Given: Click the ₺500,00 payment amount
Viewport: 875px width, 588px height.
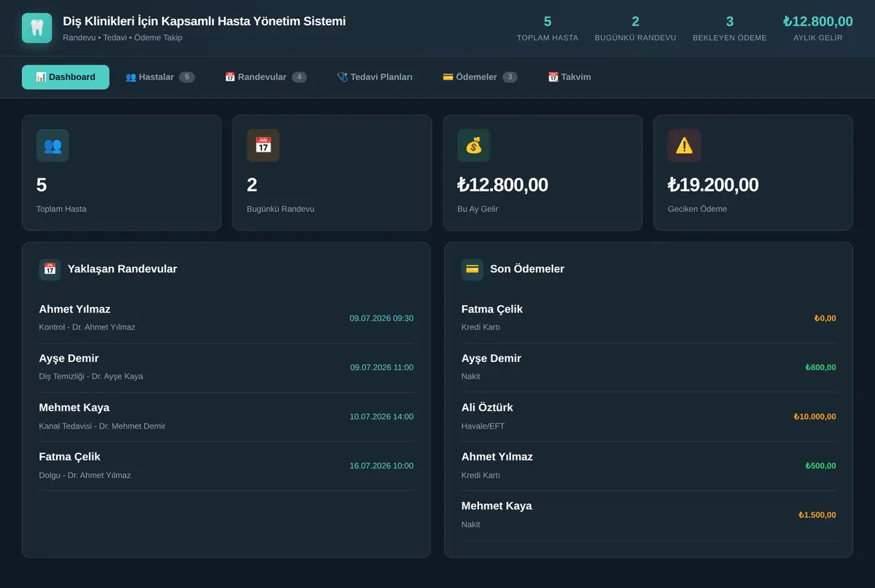Looking at the screenshot, I should point(820,466).
